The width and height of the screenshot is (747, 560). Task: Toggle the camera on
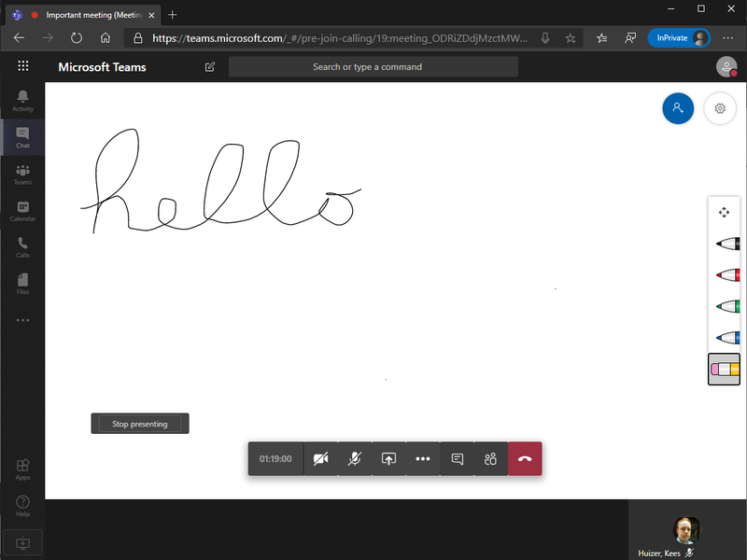[x=320, y=458]
